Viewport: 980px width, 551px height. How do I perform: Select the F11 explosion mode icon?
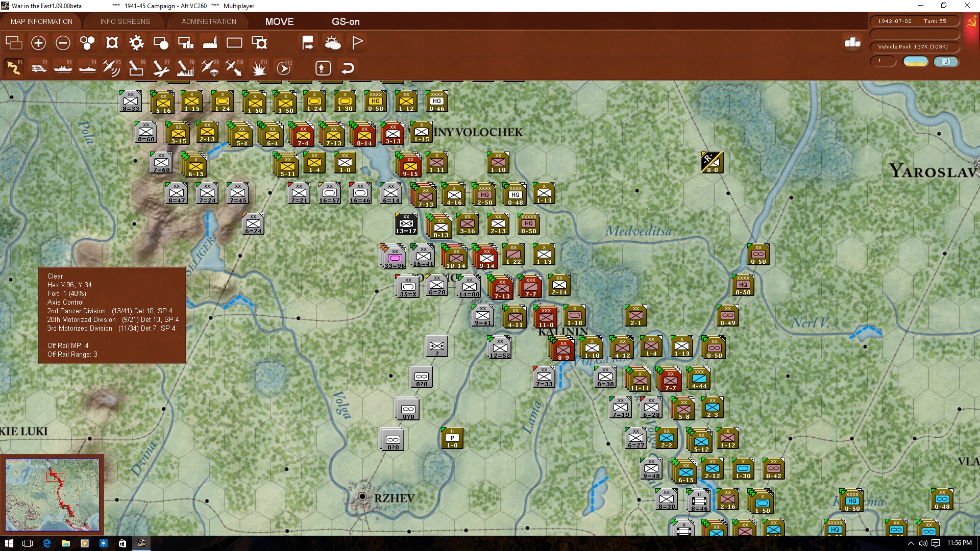(259, 67)
